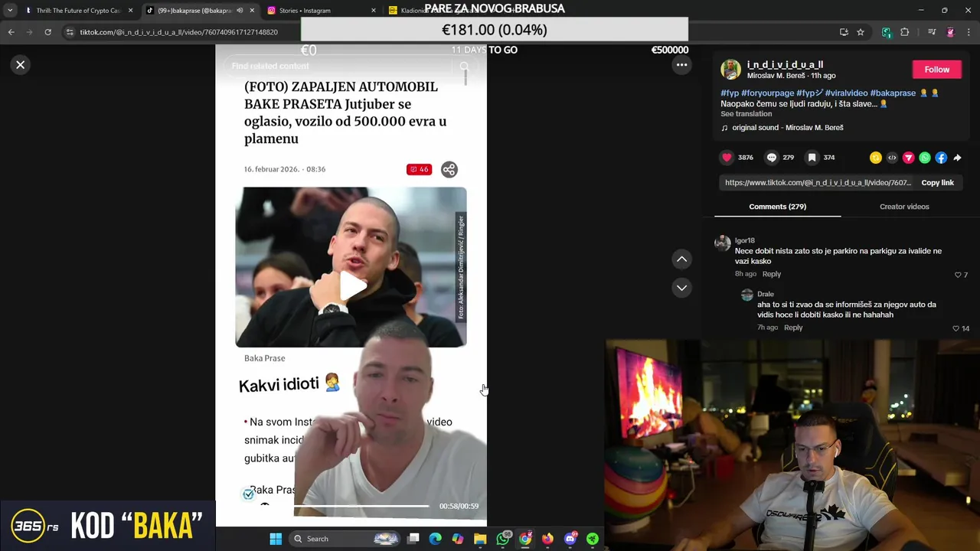Like the video with heart icon
This screenshot has height=551, width=980.
(x=727, y=158)
